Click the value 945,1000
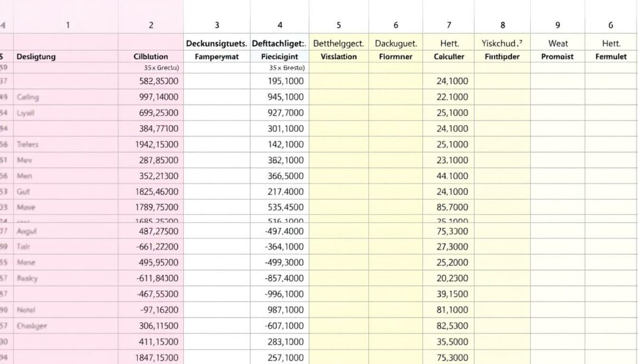The width and height of the screenshot is (638, 364). [285, 97]
